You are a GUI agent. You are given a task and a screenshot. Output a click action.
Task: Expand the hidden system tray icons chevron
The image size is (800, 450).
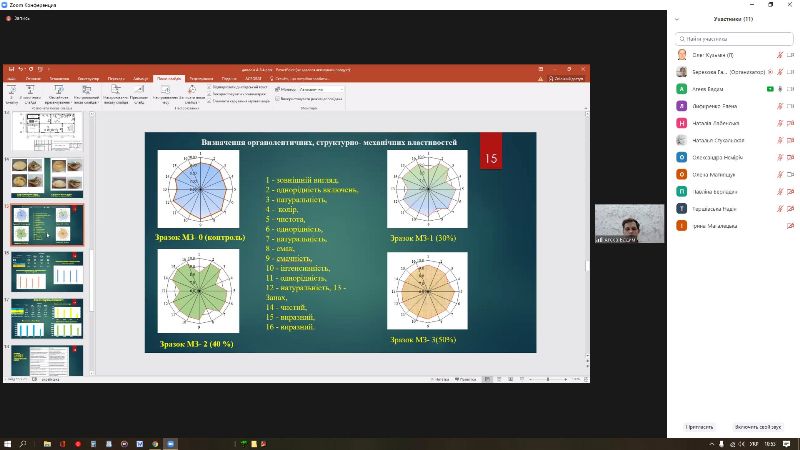[x=712, y=444]
